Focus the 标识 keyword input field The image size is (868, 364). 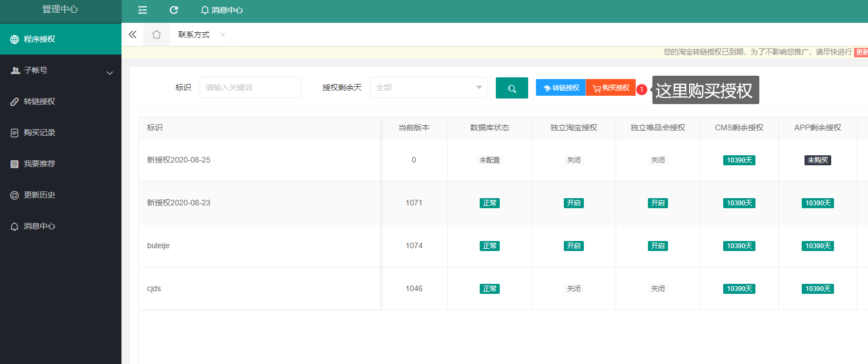[250, 87]
